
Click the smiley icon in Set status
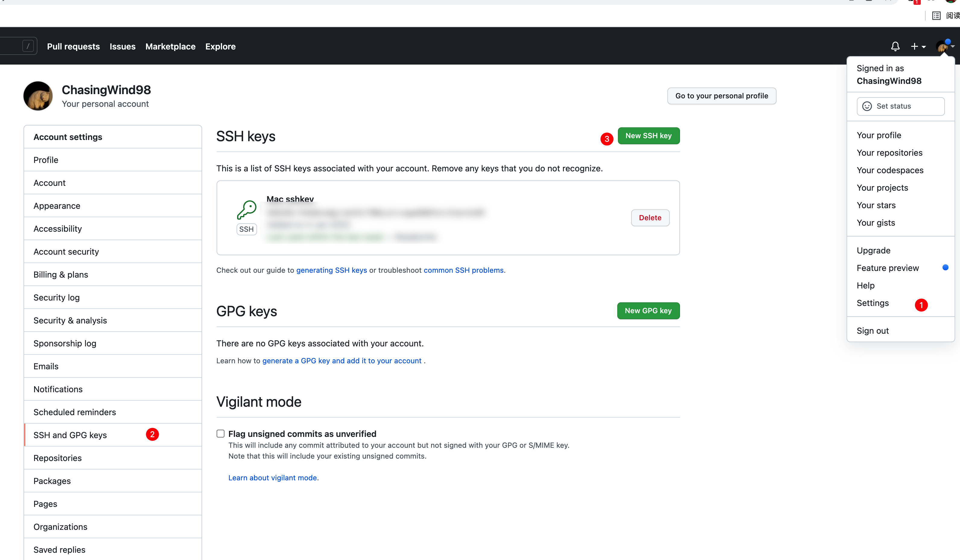point(867,106)
